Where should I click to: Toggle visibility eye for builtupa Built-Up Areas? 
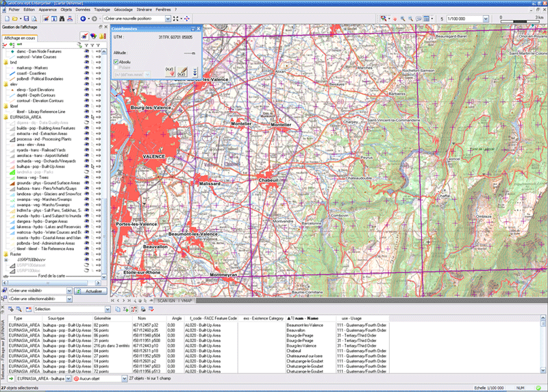86,167
